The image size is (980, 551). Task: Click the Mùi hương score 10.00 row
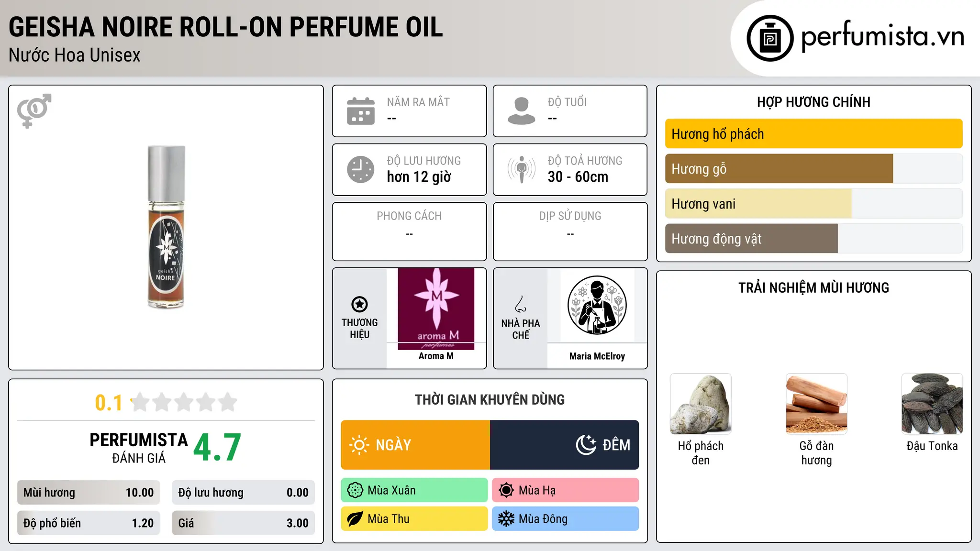[x=89, y=493]
